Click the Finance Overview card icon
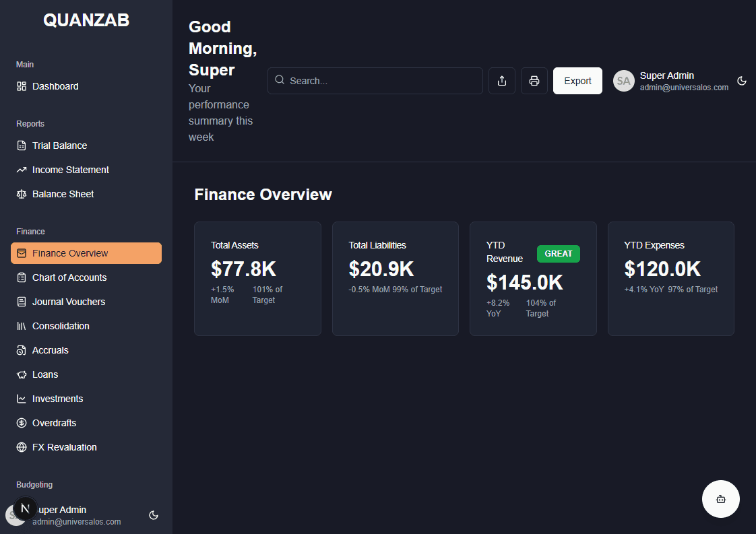The height and width of the screenshot is (534, 756). point(21,253)
